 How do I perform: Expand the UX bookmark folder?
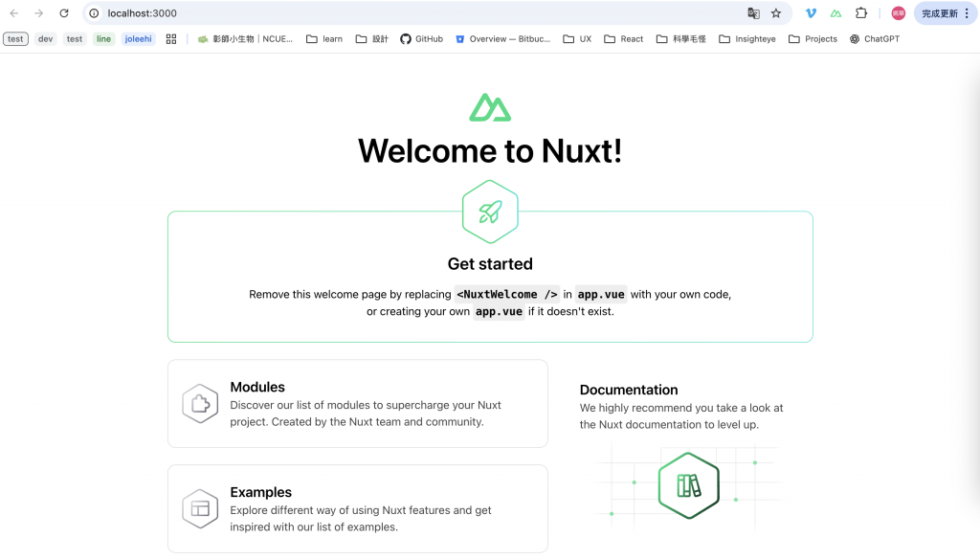pyautogui.click(x=577, y=38)
